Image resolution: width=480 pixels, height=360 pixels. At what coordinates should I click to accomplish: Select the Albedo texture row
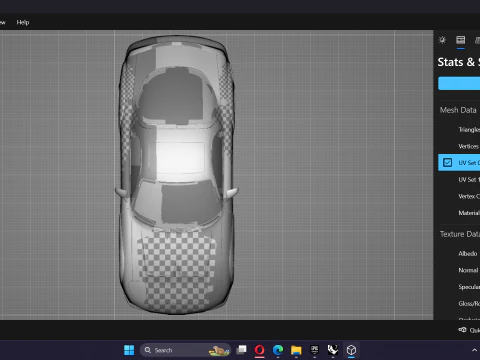[459, 253]
